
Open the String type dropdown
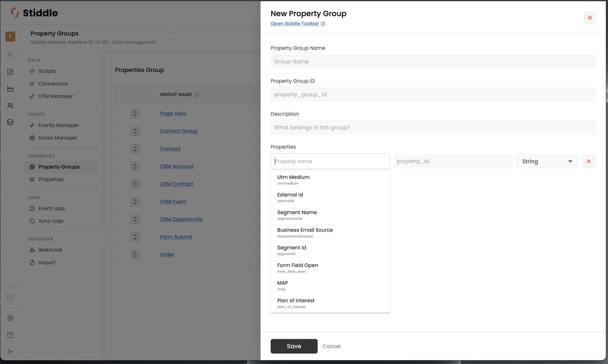tap(547, 161)
